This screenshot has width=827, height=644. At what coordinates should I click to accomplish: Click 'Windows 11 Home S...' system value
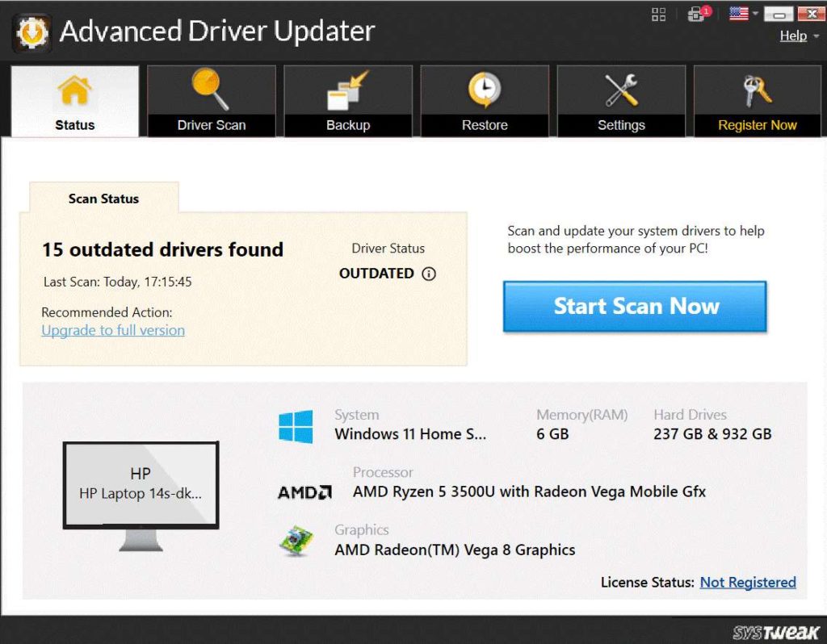pos(410,434)
